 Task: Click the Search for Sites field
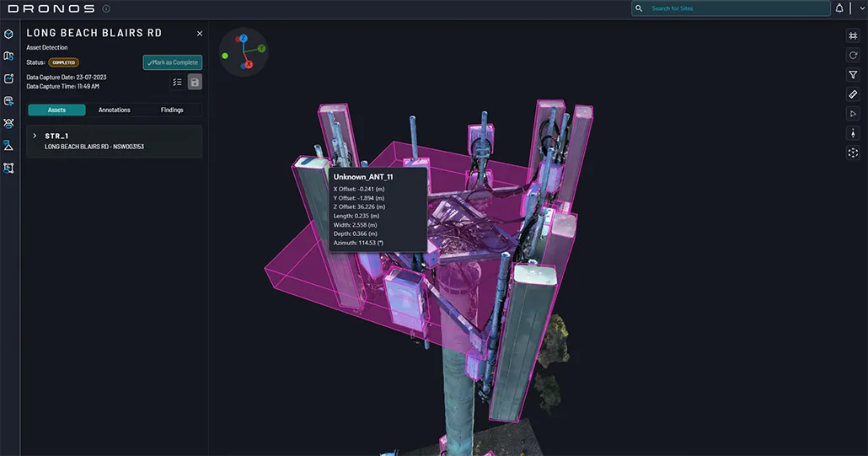[x=731, y=8]
